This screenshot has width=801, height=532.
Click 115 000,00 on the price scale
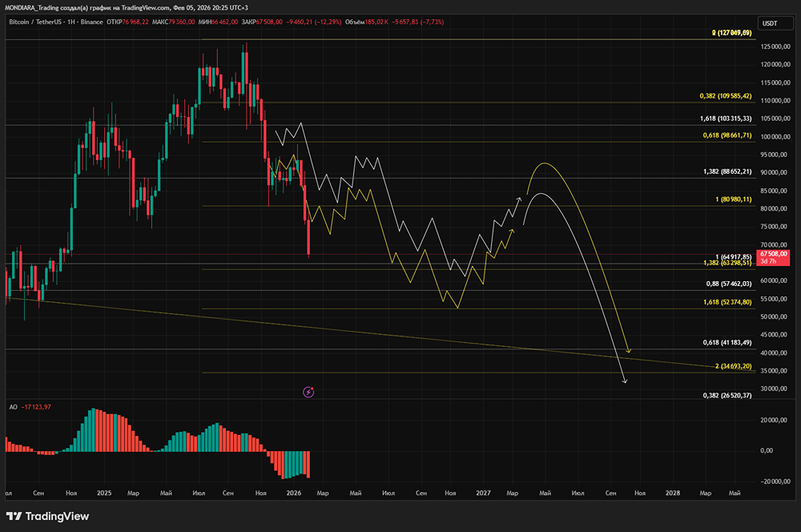pos(775,83)
